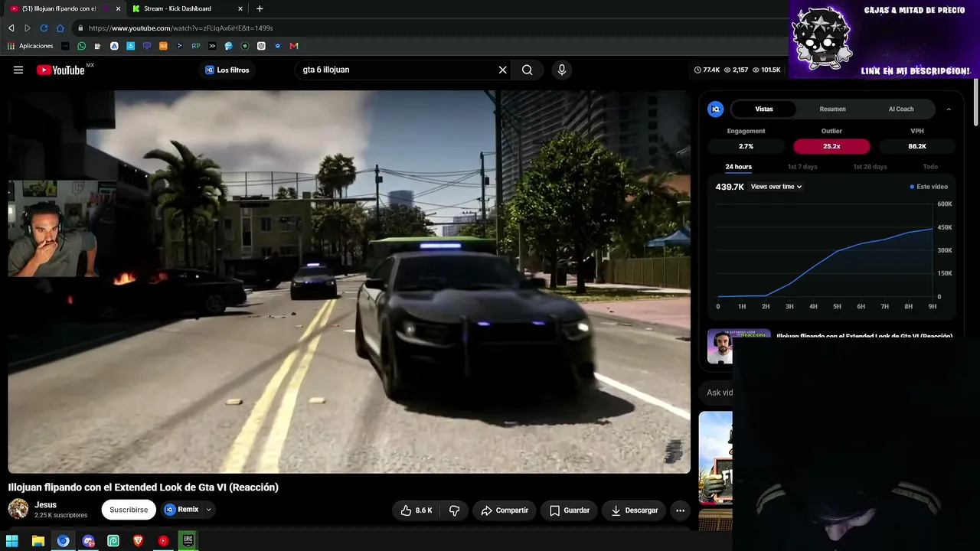980x551 pixels.
Task: Switch to the Vistas tab
Action: tap(764, 109)
